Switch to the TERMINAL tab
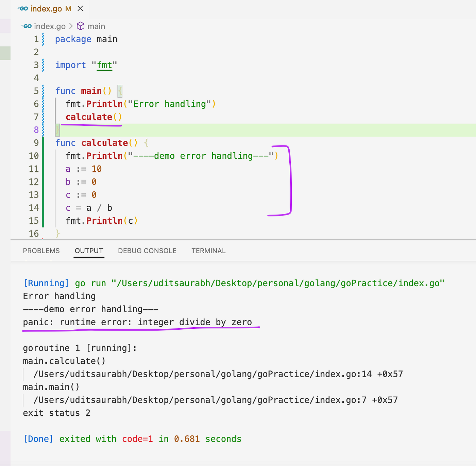Image resolution: width=476 pixels, height=466 pixels. [208, 251]
